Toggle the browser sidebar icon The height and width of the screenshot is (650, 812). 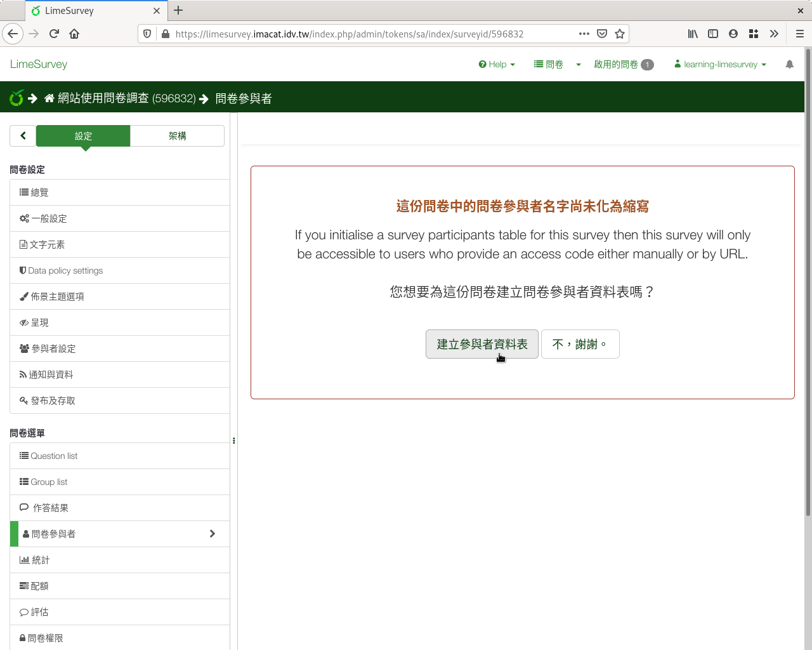pos(713,34)
